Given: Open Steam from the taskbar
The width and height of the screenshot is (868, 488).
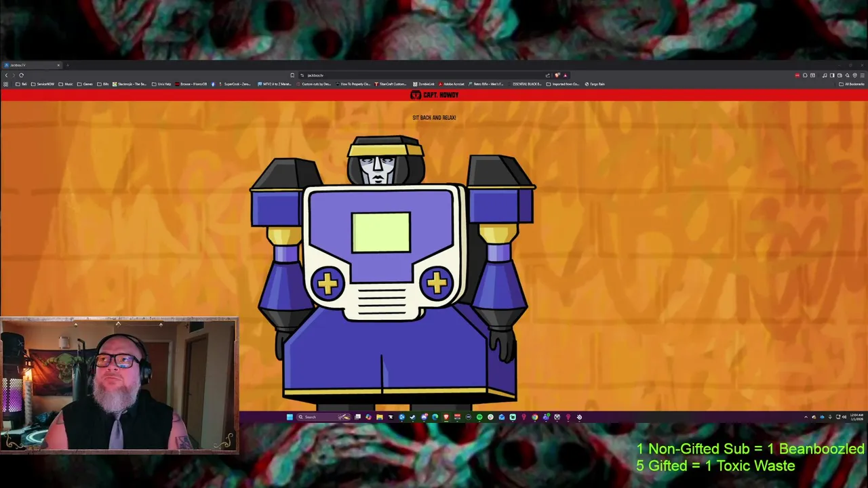Looking at the screenshot, I should 412,417.
